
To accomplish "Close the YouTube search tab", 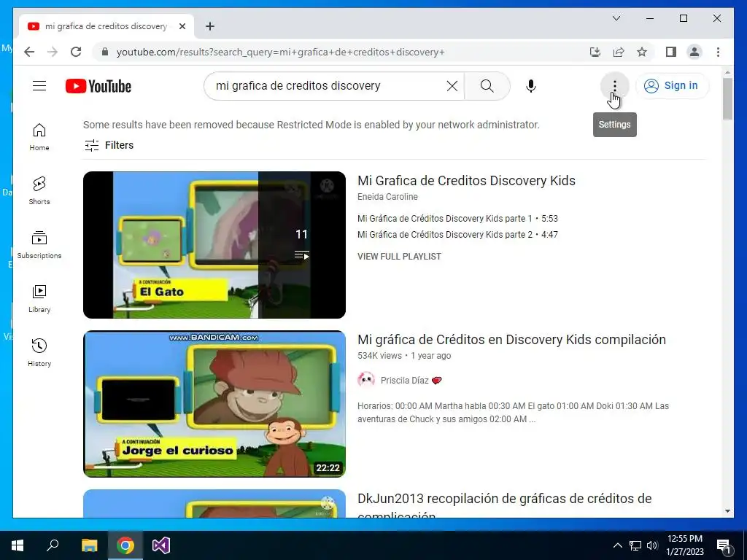I will click(182, 26).
